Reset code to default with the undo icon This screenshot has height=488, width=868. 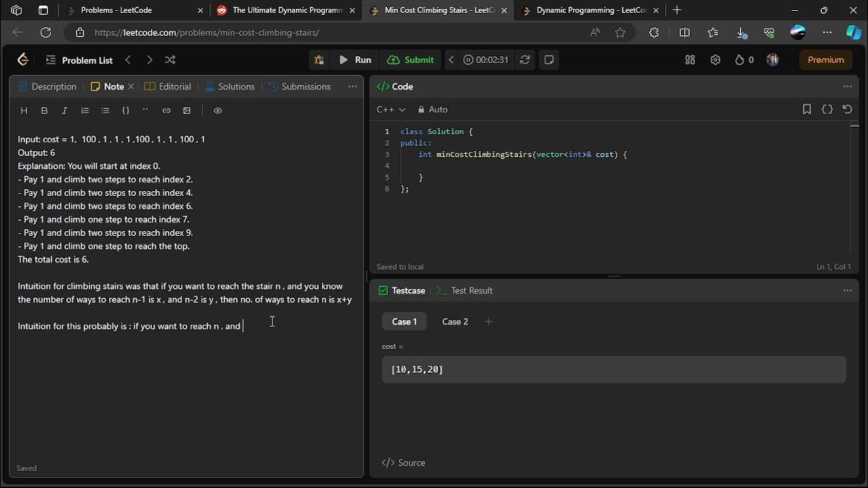(847, 109)
